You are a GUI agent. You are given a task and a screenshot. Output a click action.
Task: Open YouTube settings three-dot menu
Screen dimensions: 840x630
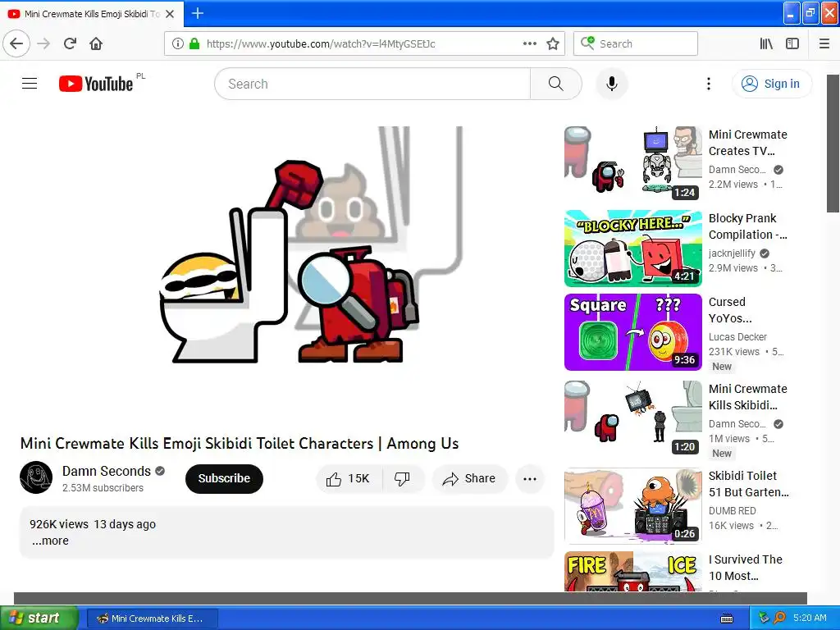tap(708, 84)
